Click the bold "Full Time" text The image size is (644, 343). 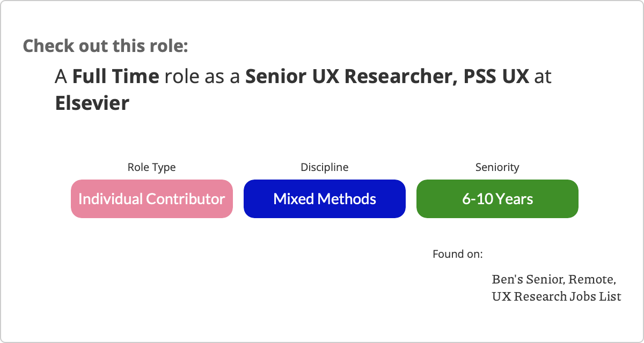[115, 77]
